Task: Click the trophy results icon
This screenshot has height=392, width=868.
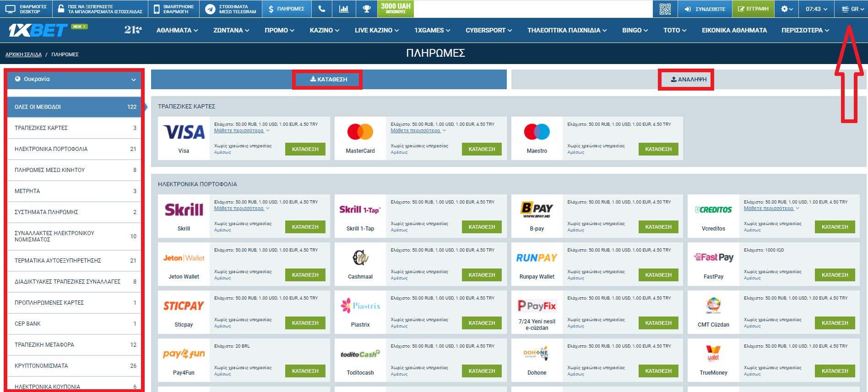Action: [366, 9]
